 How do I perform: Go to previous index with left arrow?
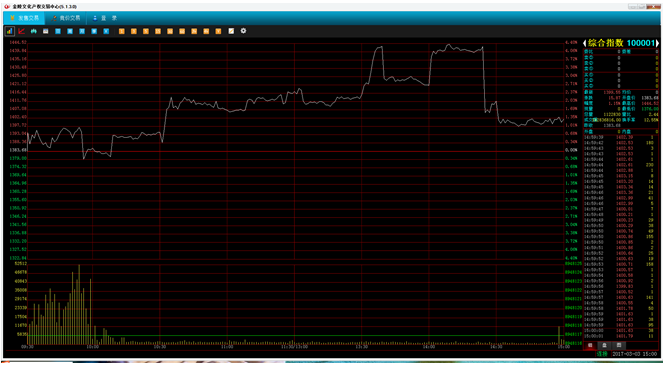pyautogui.click(x=585, y=43)
